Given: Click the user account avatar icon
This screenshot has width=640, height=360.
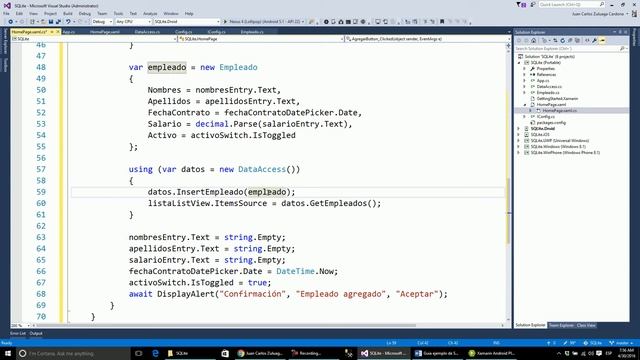Looking at the screenshot, I should coord(634,13).
